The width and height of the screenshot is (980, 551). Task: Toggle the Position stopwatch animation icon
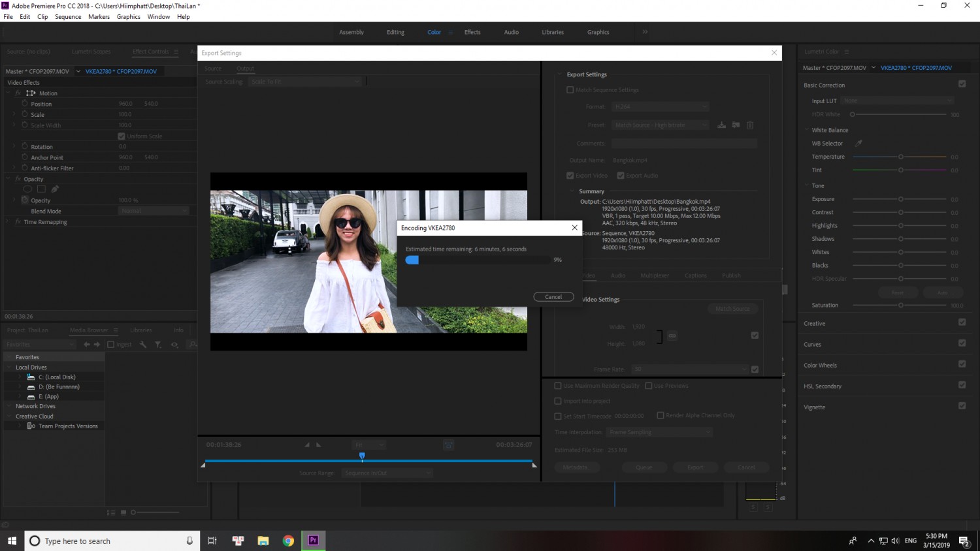pos(25,104)
